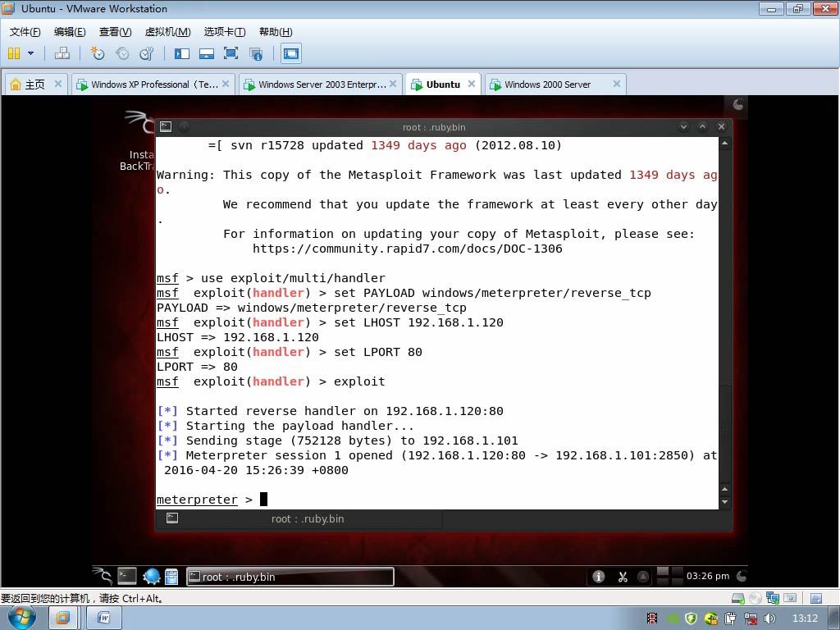Open the snapshot manager icon
Viewport: 840px width, 630px height.
[146, 53]
